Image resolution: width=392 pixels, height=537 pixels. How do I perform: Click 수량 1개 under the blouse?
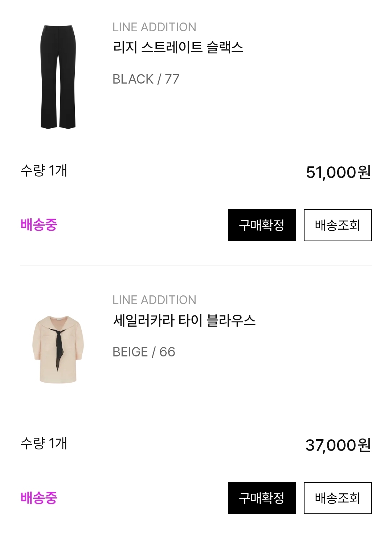[x=44, y=443]
